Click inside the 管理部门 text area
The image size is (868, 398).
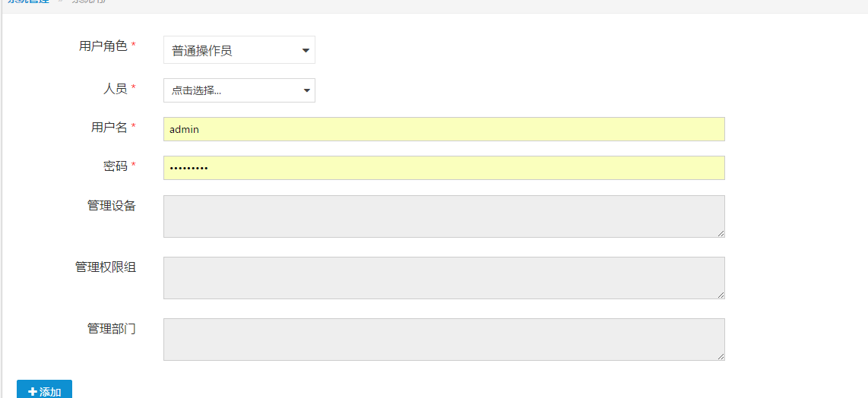pyautogui.click(x=444, y=340)
